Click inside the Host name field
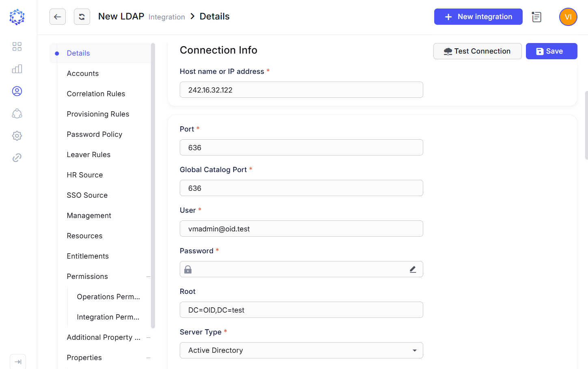 (x=301, y=90)
